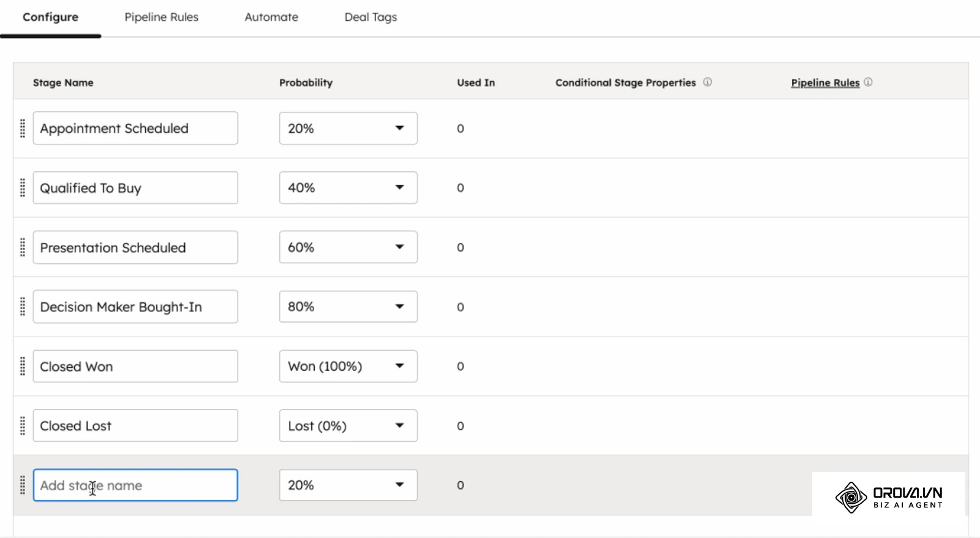
Task: Edit the Closed Lost stage name field
Action: click(135, 425)
